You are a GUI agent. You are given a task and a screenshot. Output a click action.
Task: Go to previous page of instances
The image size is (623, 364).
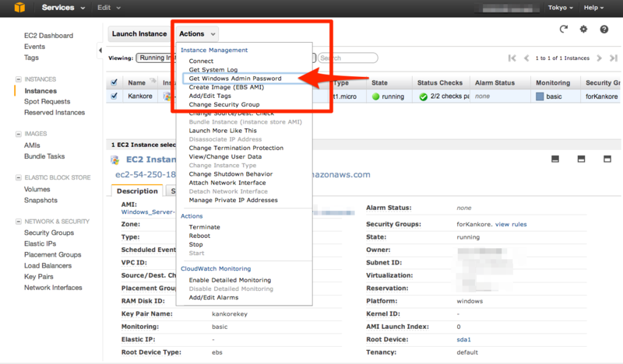[x=526, y=58]
